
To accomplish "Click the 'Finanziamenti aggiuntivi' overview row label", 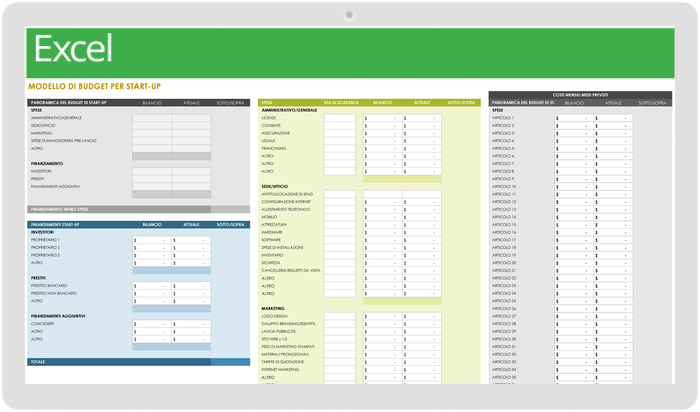I will tap(55, 187).
